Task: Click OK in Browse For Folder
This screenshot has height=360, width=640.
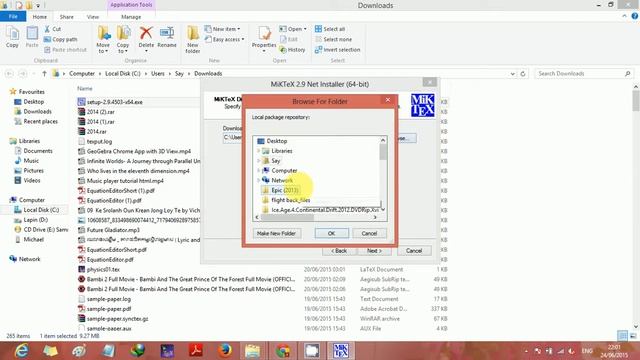Action: coord(331,233)
